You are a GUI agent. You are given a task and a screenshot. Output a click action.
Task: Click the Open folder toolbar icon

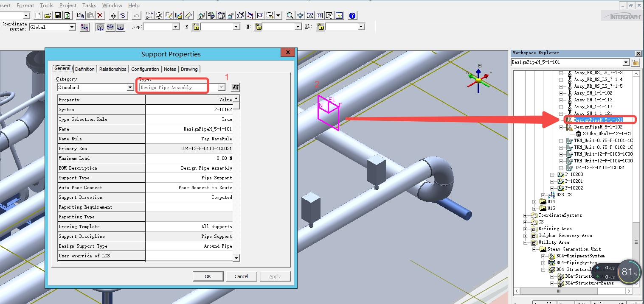pos(48,16)
